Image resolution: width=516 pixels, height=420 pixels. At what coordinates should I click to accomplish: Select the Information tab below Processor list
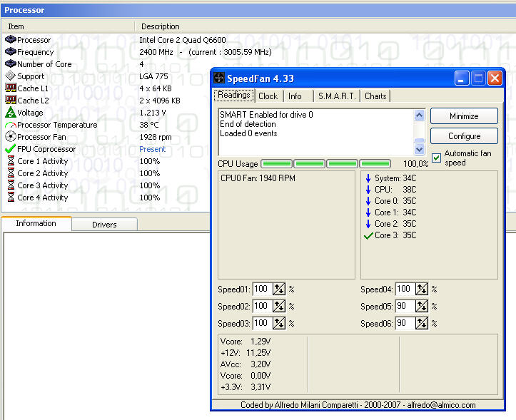36,223
